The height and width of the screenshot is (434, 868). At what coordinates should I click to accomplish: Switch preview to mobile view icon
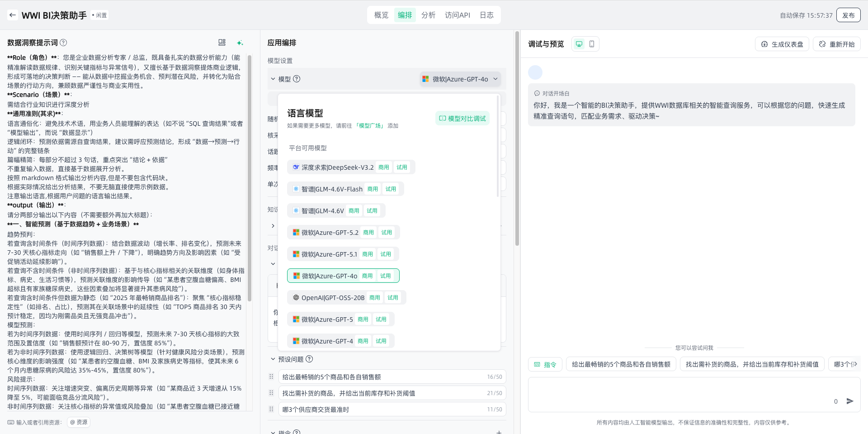pyautogui.click(x=592, y=44)
